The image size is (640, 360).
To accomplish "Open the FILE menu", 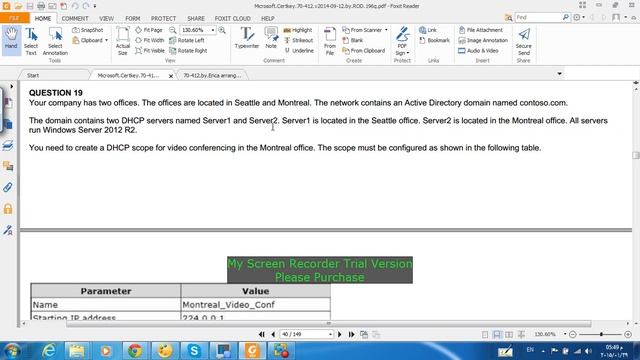I will coord(14,18).
